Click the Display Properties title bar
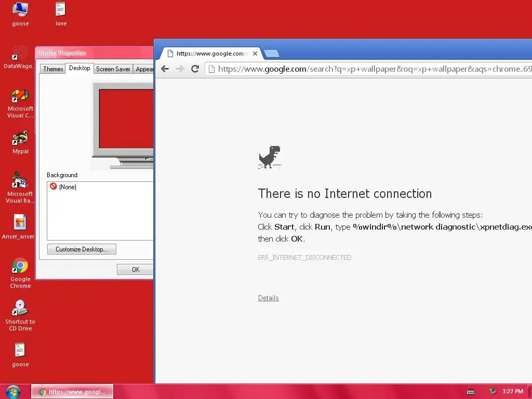 pos(95,53)
